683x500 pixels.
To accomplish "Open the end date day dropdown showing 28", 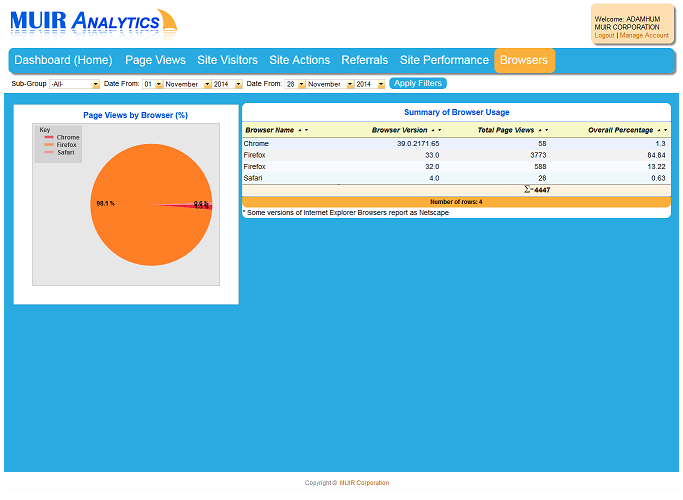I will 294,84.
